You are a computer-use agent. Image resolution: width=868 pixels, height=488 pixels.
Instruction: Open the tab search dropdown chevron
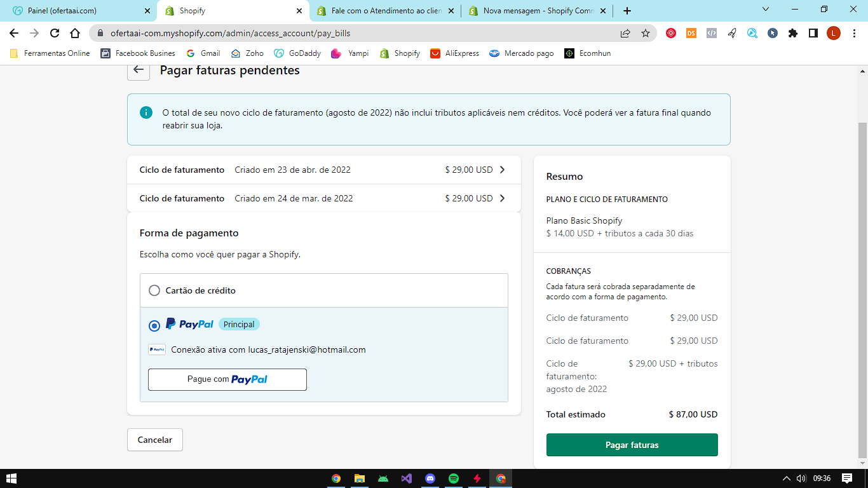765,10
